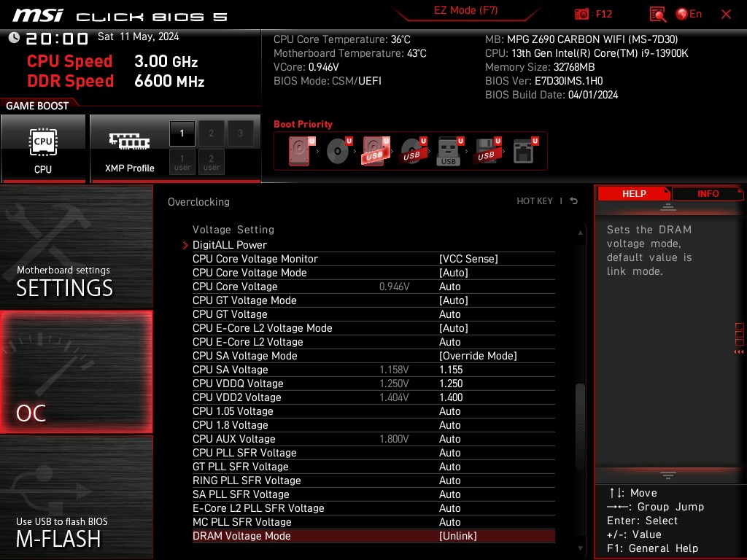Screen dimensions: 747x560
Task: Open the M-FLASH BIOS flashing menu
Action: (x=76, y=497)
